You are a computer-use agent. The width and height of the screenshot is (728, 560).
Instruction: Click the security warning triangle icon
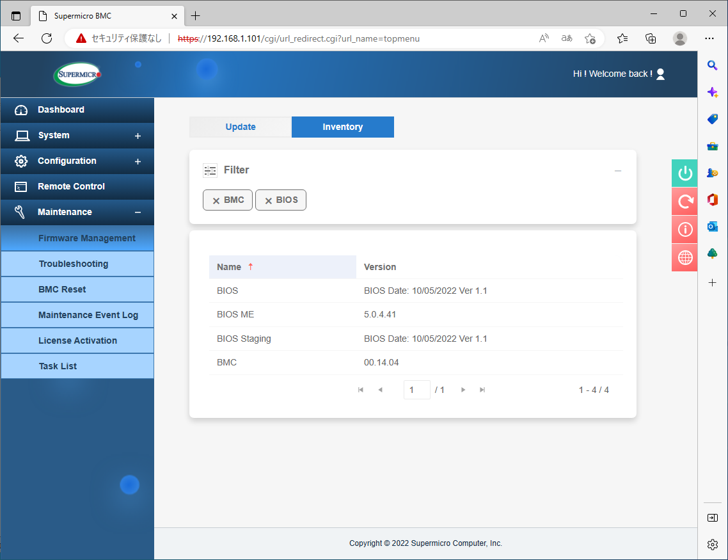(81, 38)
